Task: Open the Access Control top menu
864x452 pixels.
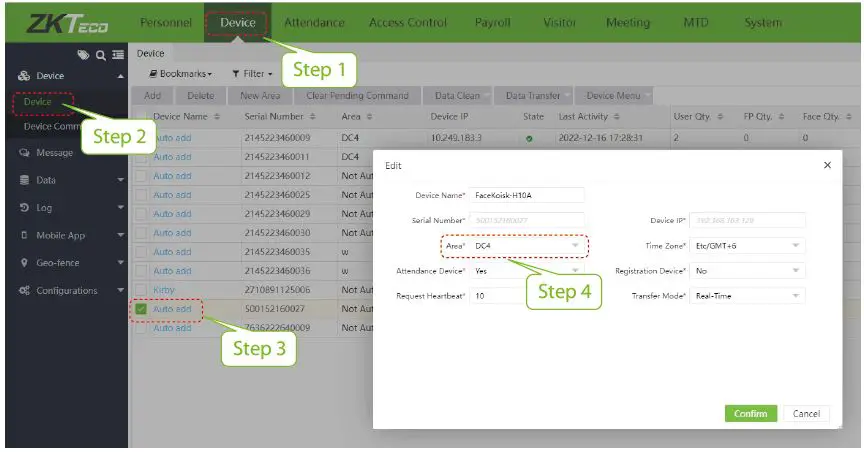Action: pyautogui.click(x=408, y=23)
